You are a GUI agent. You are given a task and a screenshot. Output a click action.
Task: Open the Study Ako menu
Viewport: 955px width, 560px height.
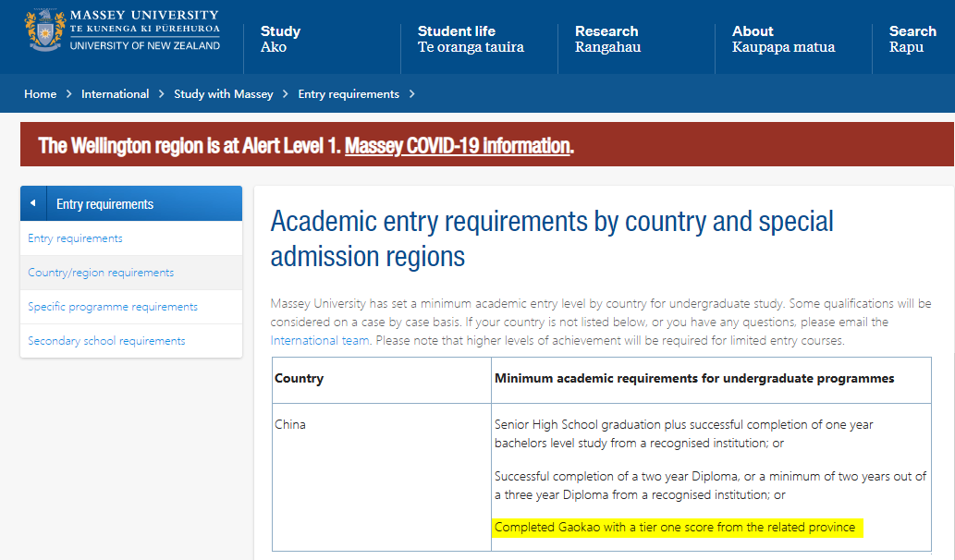click(281, 39)
